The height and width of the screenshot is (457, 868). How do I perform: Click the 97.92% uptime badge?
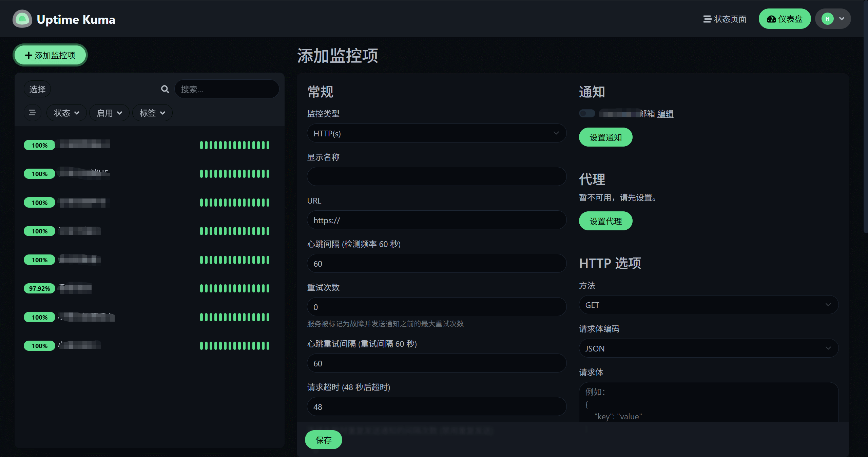click(x=39, y=288)
